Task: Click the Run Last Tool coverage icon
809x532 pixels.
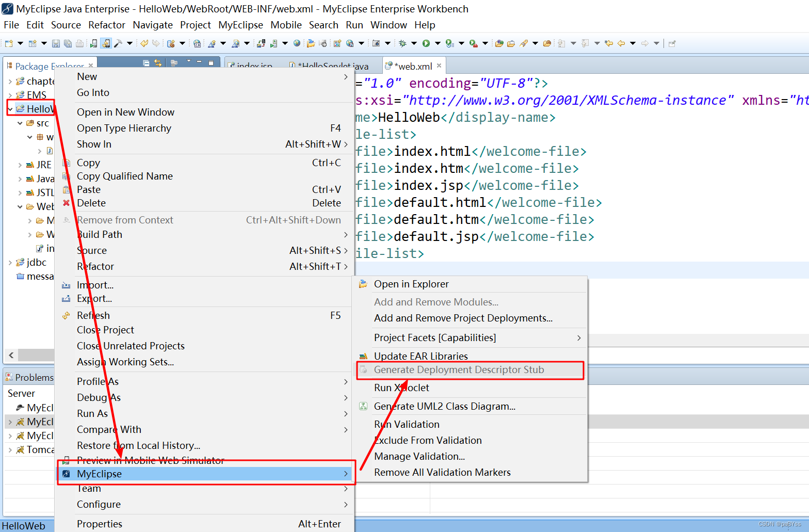Action: [450, 43]
